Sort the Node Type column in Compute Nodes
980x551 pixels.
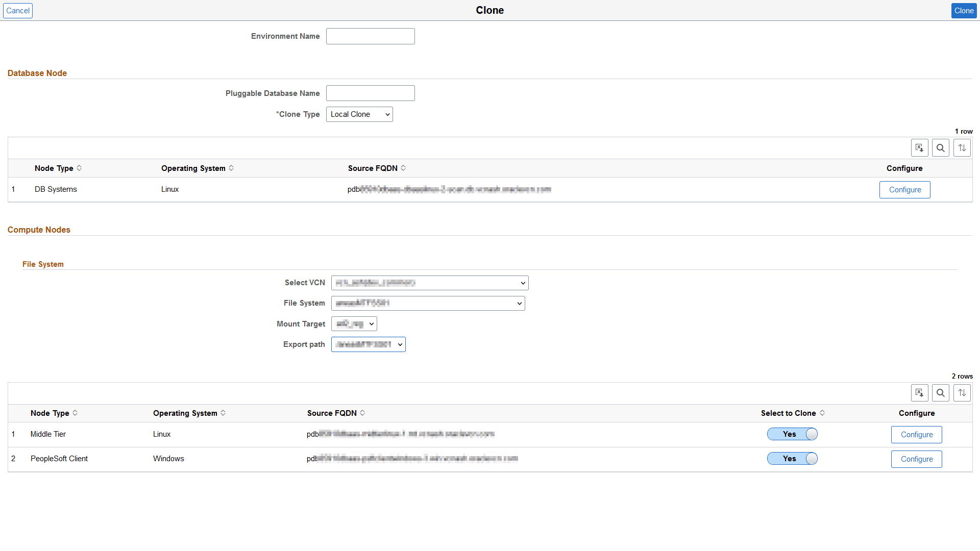[x=76, y=413]
